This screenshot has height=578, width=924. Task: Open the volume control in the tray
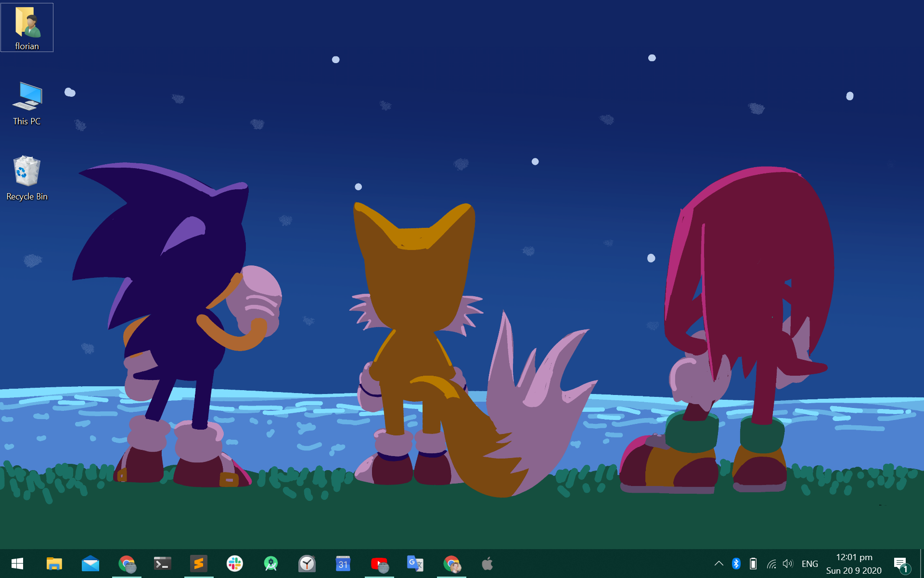click(788, 564)
